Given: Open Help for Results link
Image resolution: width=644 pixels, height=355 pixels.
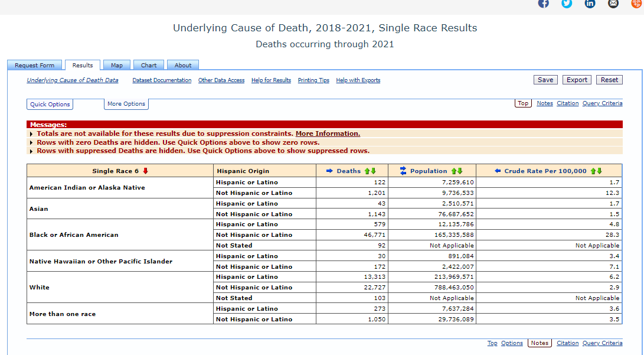Looking at the screenshot, I should pyautogui.click(x=271, y=80).
